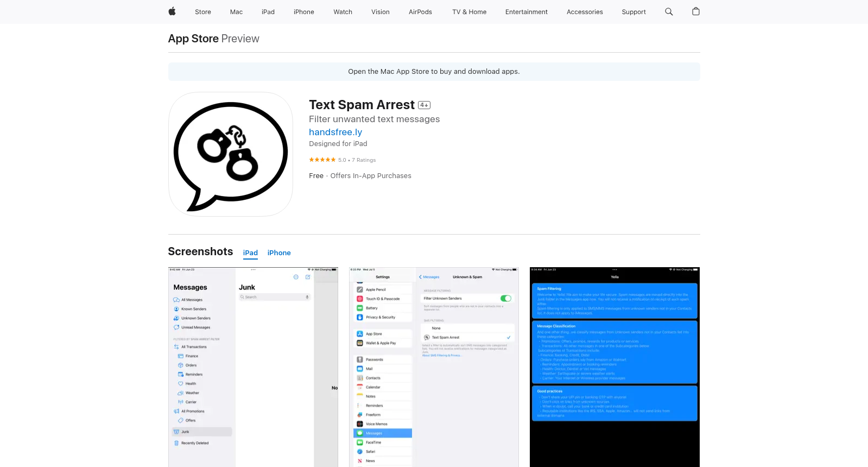Open the shopping bag icon

tap(696, 11)
